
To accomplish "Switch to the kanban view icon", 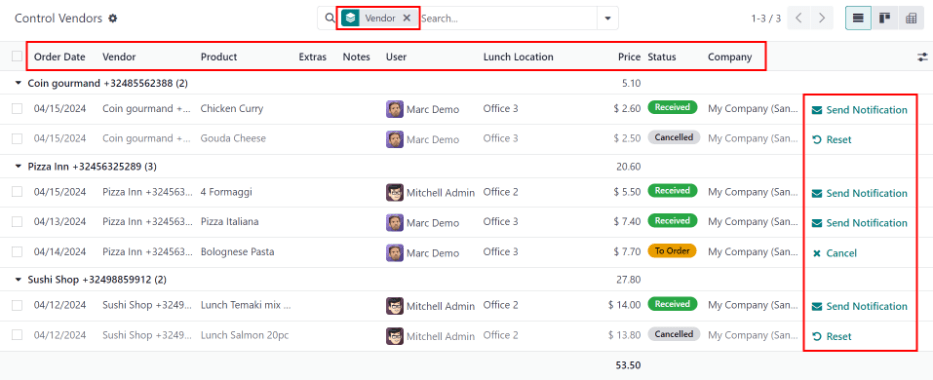I will point(884,18).
